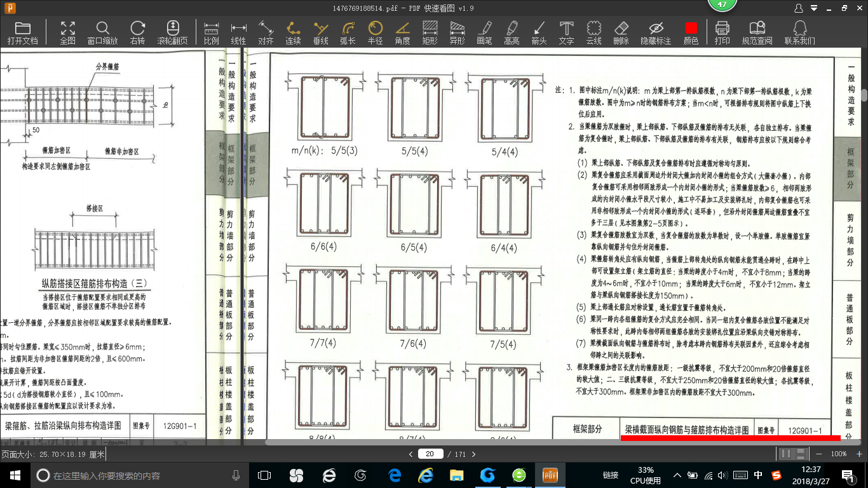Image resolution: width=868 pixels, height=488 pixels.
Task: Zoom in with the plus button
Action: tap(858, 454)
